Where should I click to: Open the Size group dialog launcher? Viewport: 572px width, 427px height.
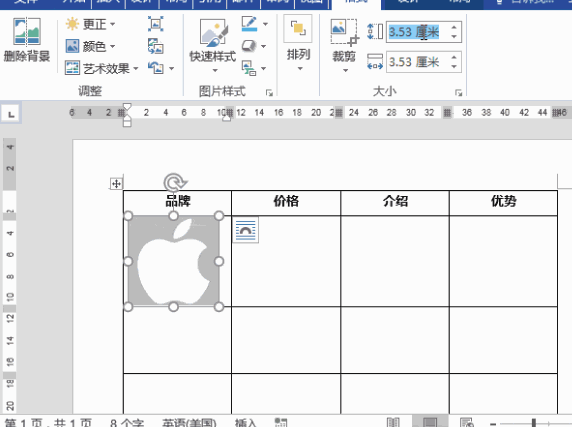click(459, 93)
